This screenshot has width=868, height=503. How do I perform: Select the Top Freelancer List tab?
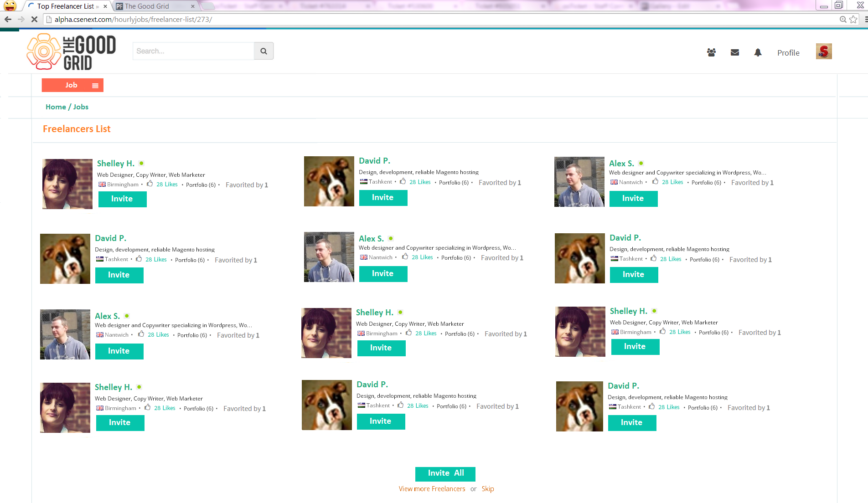[x=65, y=6]
